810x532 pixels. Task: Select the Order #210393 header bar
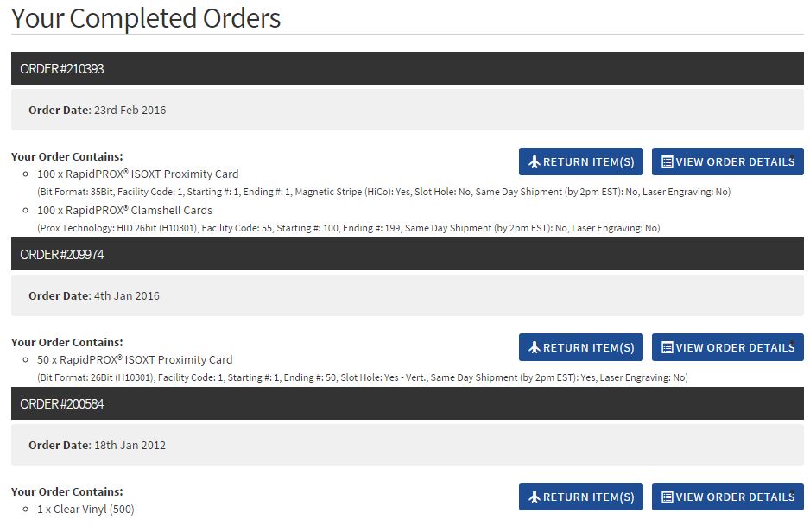(x=408, y=68)
